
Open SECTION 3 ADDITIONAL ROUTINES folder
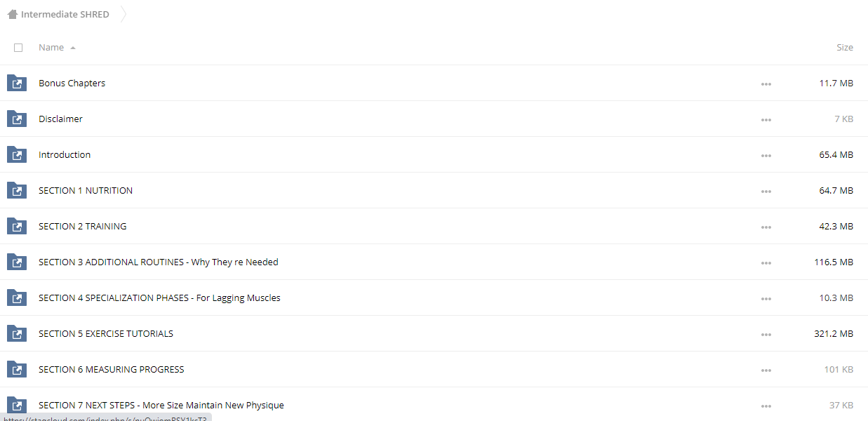coord(159,262)
